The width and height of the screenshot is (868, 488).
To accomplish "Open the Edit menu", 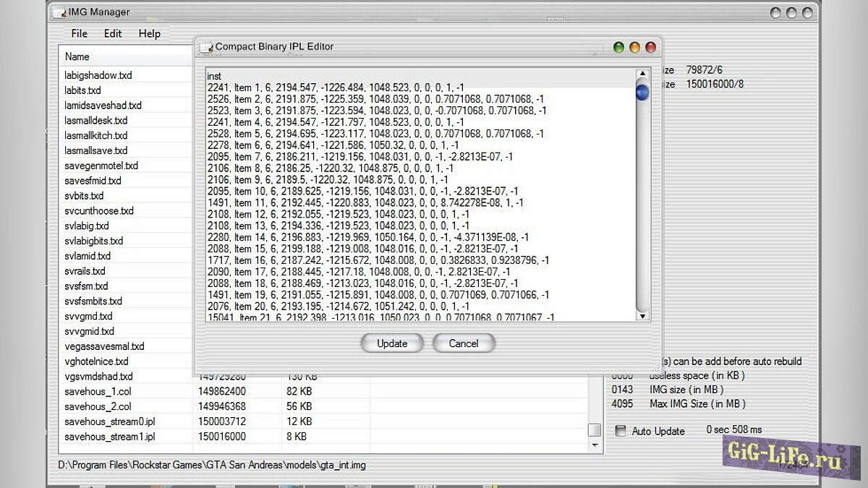I will (x=112, y=33).
